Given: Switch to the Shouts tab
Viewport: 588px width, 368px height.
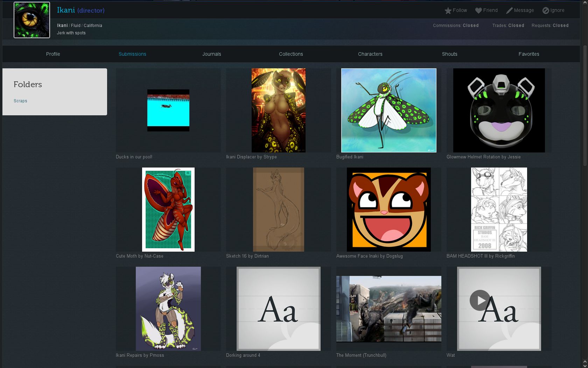Looking at the screenshot, I should 449,54.
